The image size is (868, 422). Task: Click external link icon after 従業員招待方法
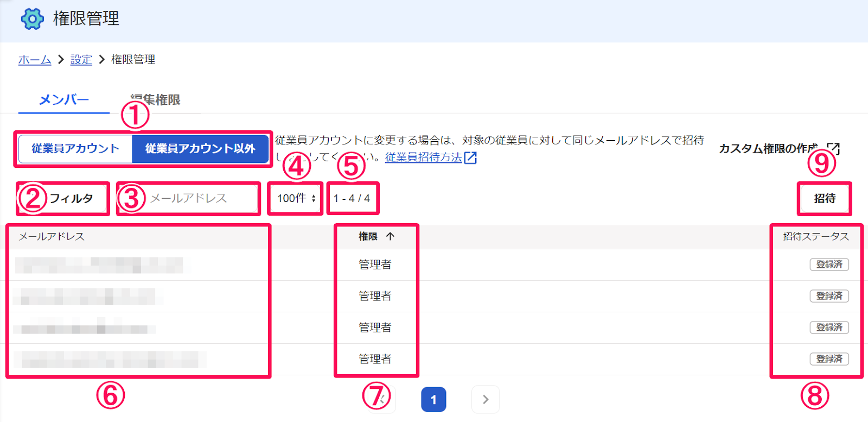[470, 158]
